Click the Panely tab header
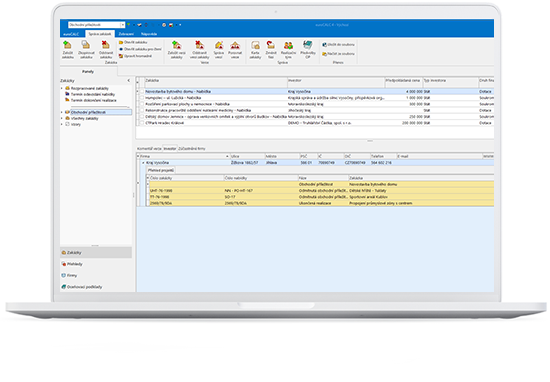The image size is (550, 382). (88, 72)
